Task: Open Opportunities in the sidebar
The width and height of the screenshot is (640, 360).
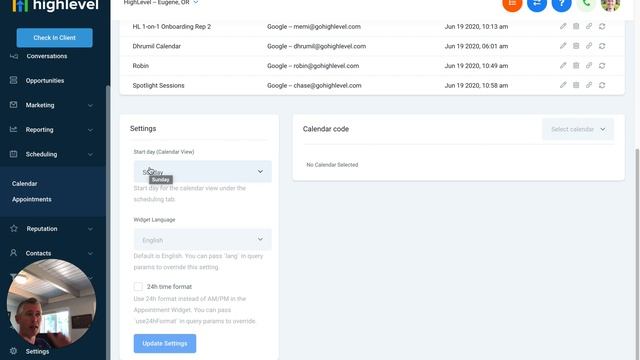Action: [x=45, y=80]
